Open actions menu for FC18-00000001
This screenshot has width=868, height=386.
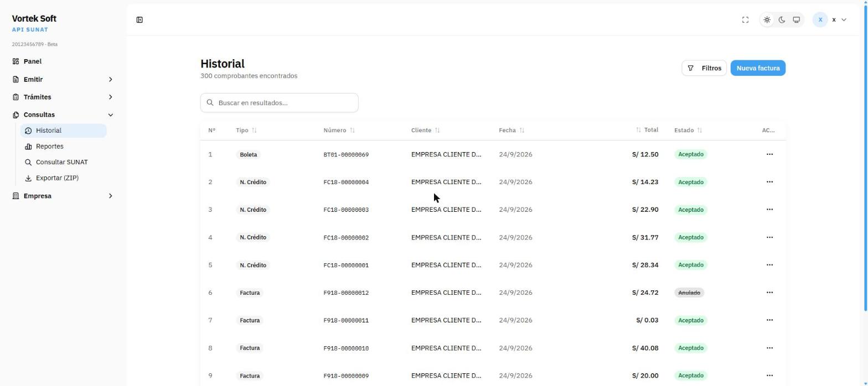click(769, 265)
